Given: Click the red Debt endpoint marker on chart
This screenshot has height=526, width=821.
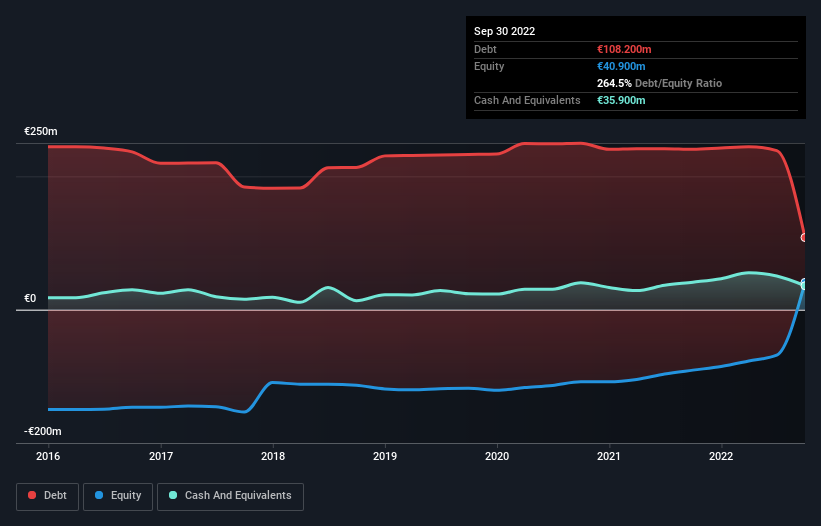Looking at the screenshot, I should click(804, 238).
